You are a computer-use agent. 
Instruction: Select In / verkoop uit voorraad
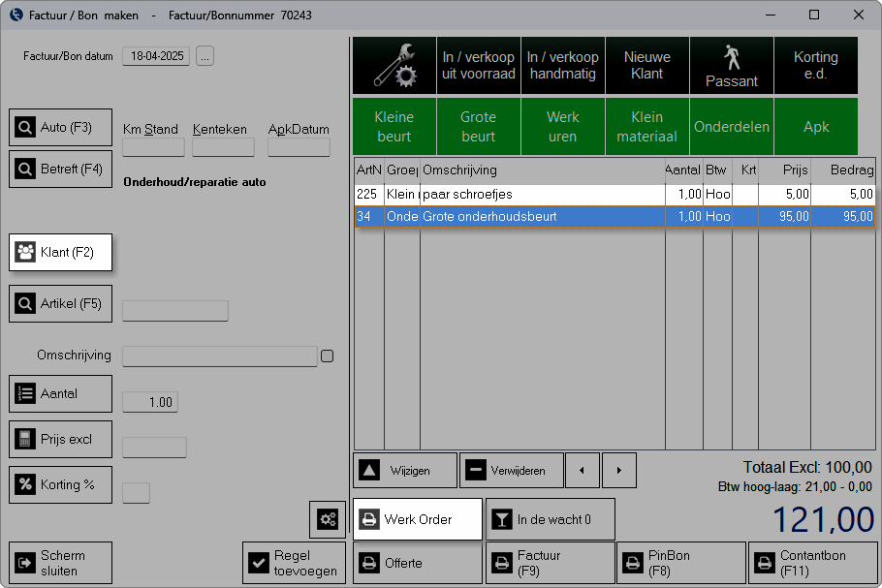[478, 65]
